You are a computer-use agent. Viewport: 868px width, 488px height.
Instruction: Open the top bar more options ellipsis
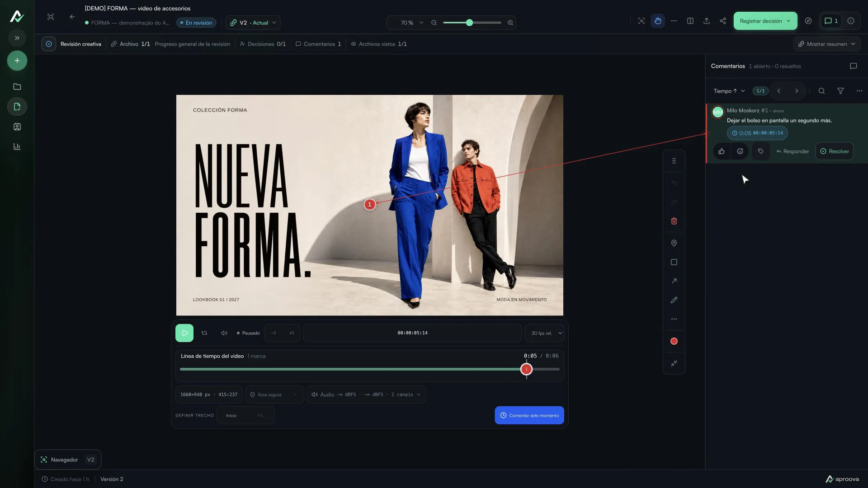pyautogui.click(x=674, y=21)
